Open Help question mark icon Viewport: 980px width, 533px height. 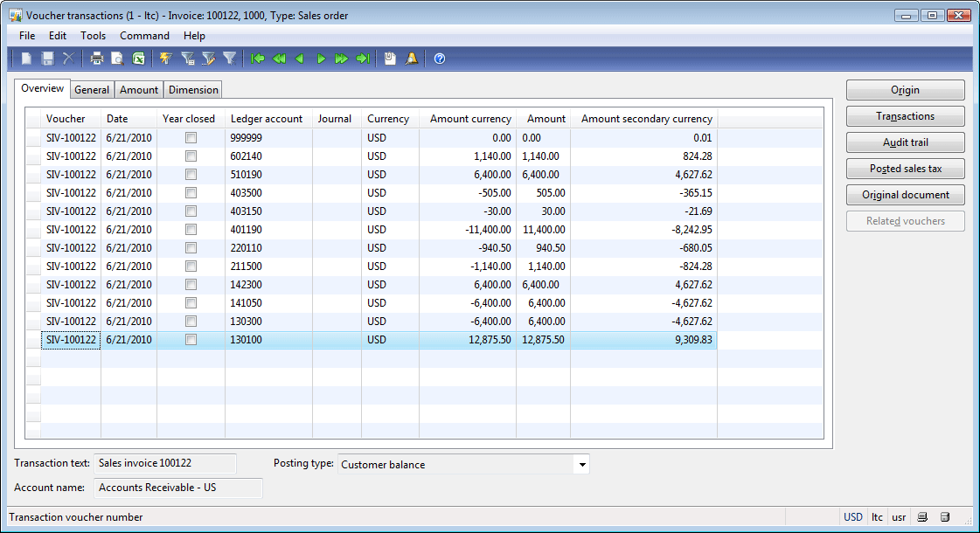coord(440,59)
